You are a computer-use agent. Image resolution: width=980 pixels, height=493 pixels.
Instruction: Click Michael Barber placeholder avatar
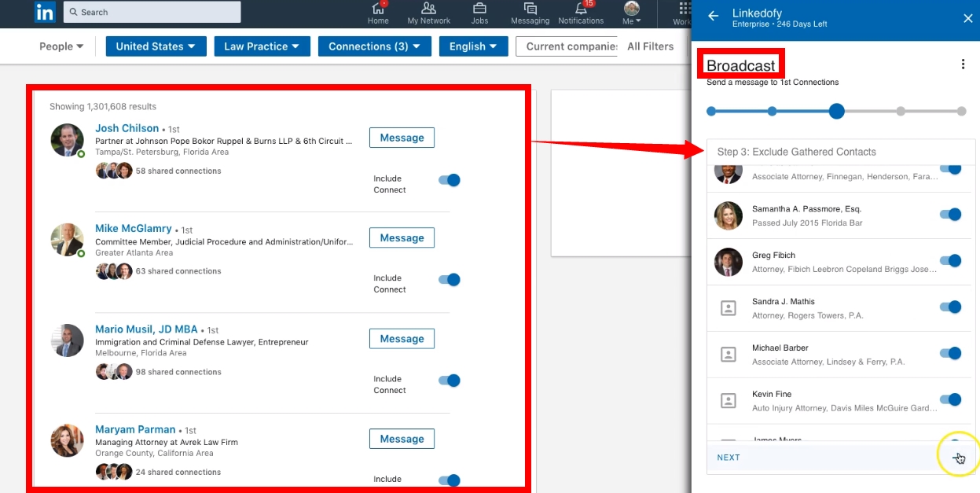coord(729,355)
